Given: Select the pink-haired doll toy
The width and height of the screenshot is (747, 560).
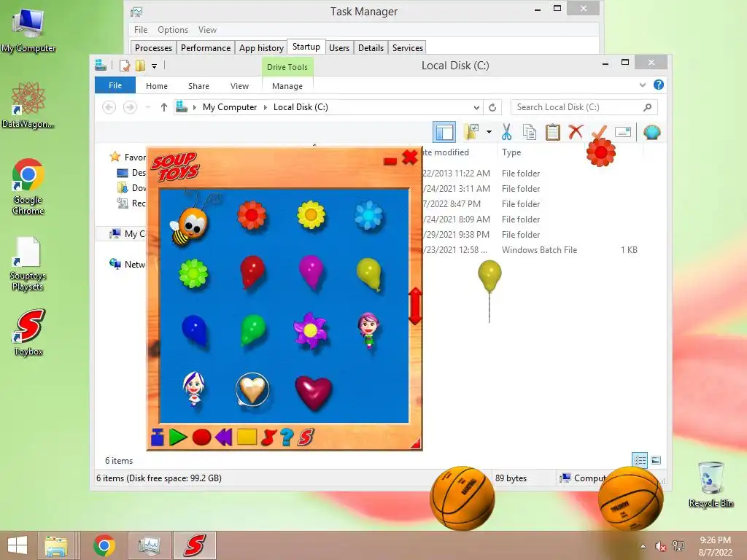Looking at the screenshot, I should (368, 330).
